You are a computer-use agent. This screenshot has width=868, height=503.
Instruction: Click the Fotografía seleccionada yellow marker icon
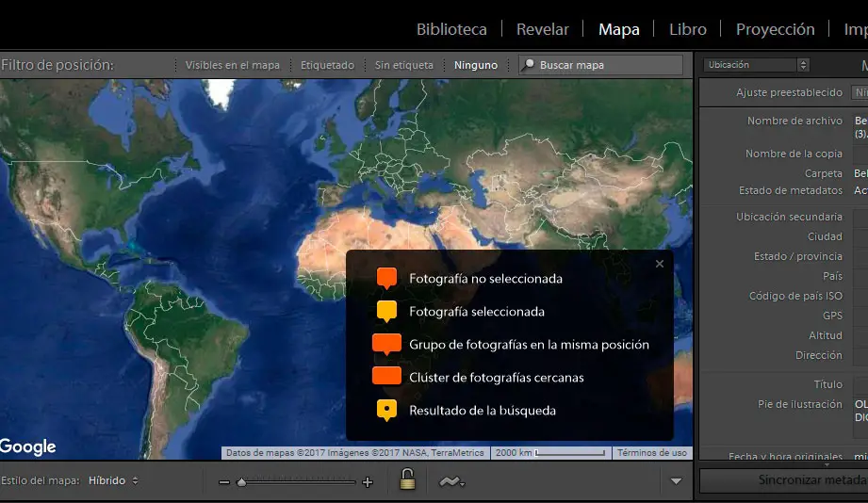(x=387, y=312)
